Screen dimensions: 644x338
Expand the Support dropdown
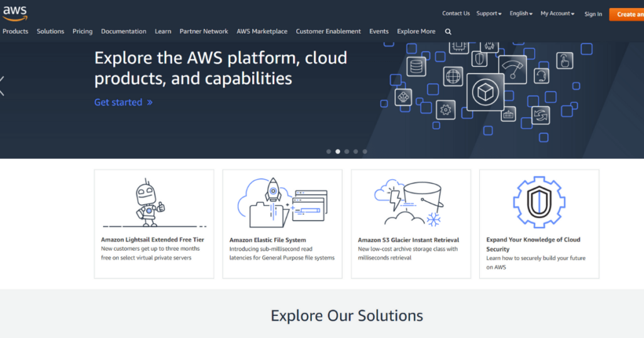489,14
